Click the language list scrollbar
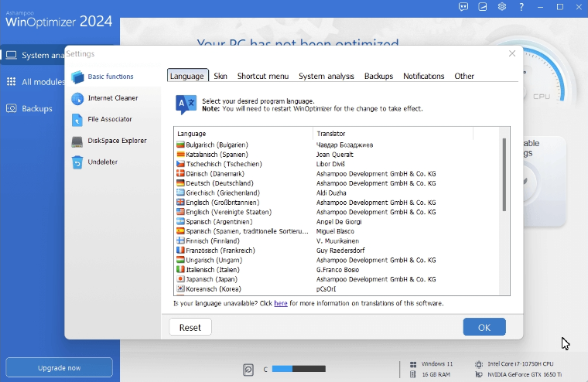588x382 pixels. tap(504, 175)
